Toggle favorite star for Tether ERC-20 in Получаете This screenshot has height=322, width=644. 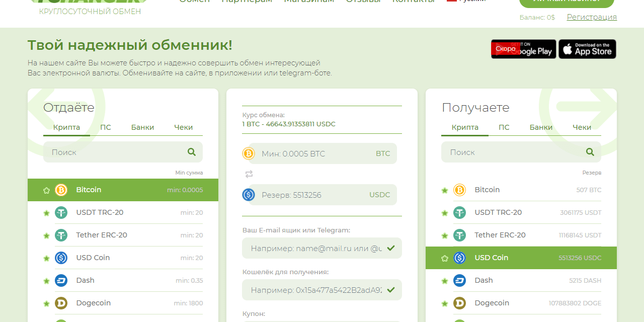(x=445, y=235)
